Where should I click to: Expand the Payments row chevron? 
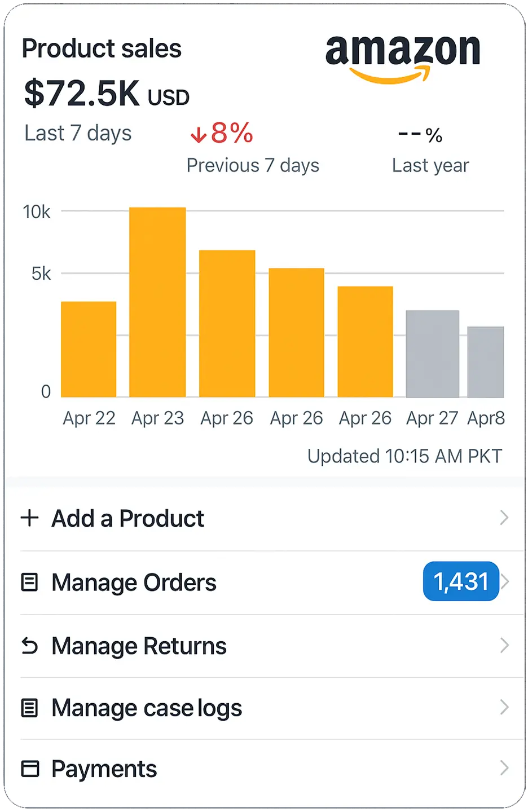pyautogui.click(x=504, y=768)
